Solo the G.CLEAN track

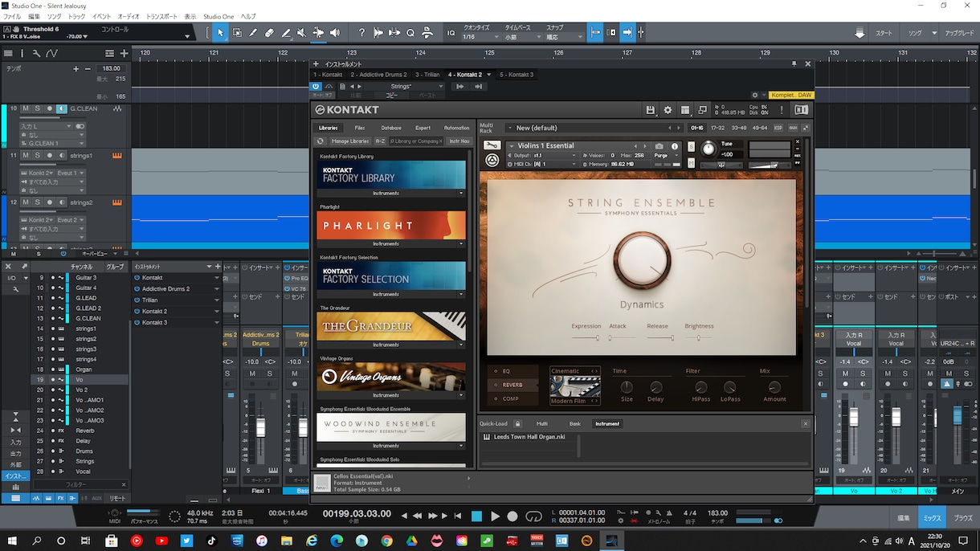[37, 108]
